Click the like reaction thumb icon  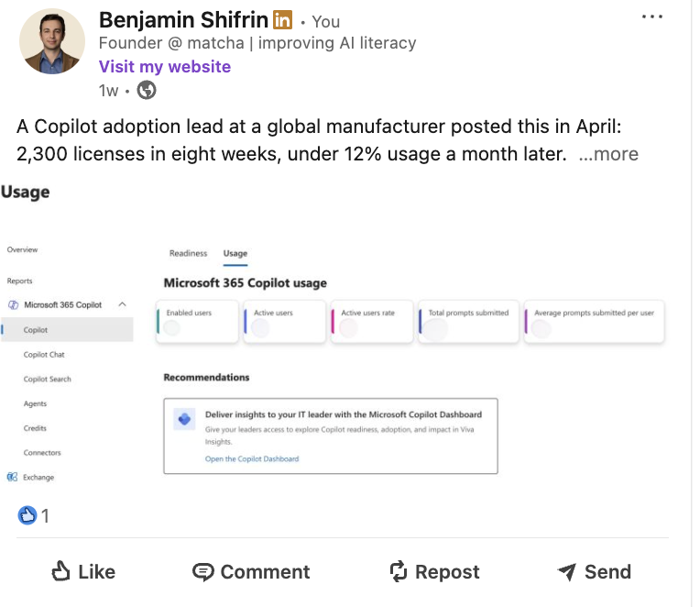pyautogui.click(x=27, y=515)
